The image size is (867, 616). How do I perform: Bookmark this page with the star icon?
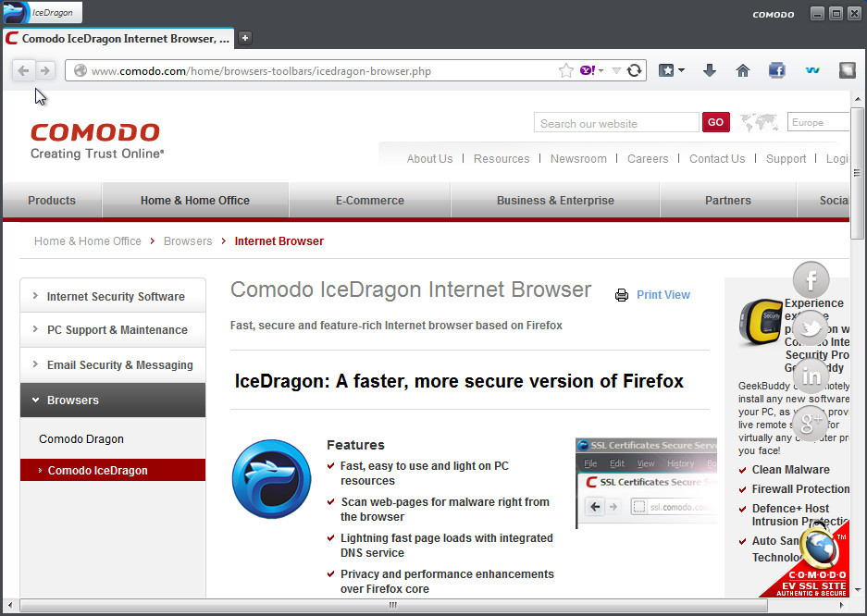[565, 70]
